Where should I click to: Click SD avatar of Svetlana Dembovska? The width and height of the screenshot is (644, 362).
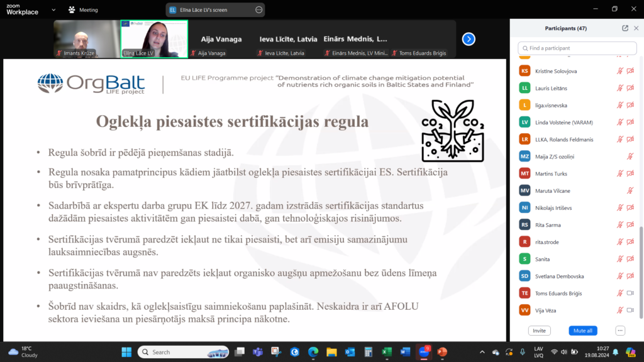click(x=525, y=277)
